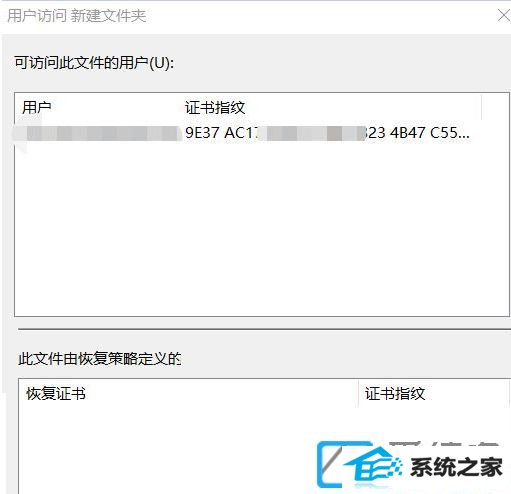
Task: Select the blurred user name entry
Action: click(97, 133)
